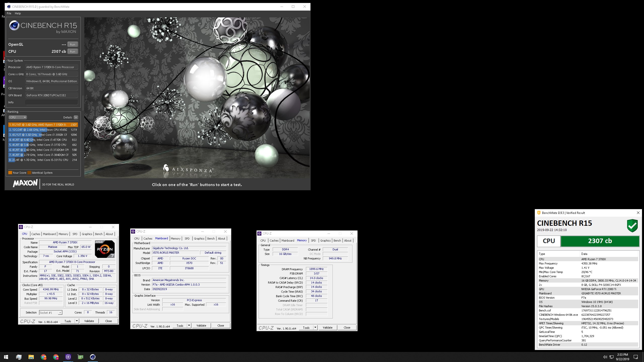This screenshot has height=362, width=644.
Task: Click Validate in the CPU-Z processor window
Action: 89,321
